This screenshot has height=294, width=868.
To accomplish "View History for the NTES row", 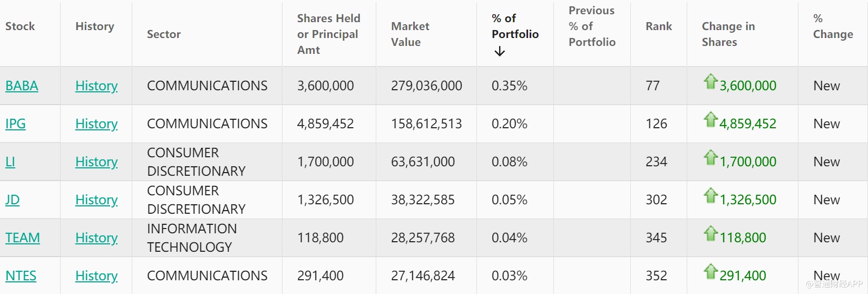I will tap(96, 276).
